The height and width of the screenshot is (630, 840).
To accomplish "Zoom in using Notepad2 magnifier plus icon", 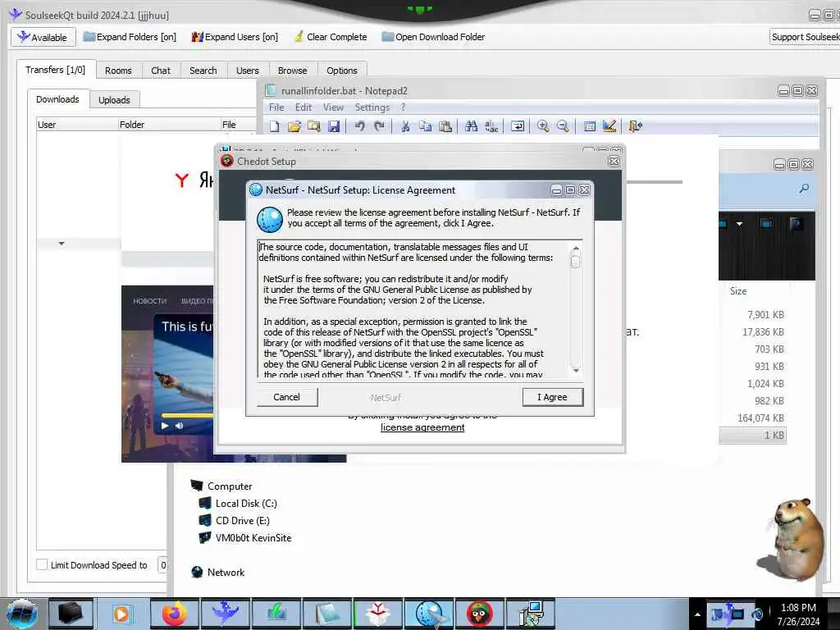I will [543, 126].
